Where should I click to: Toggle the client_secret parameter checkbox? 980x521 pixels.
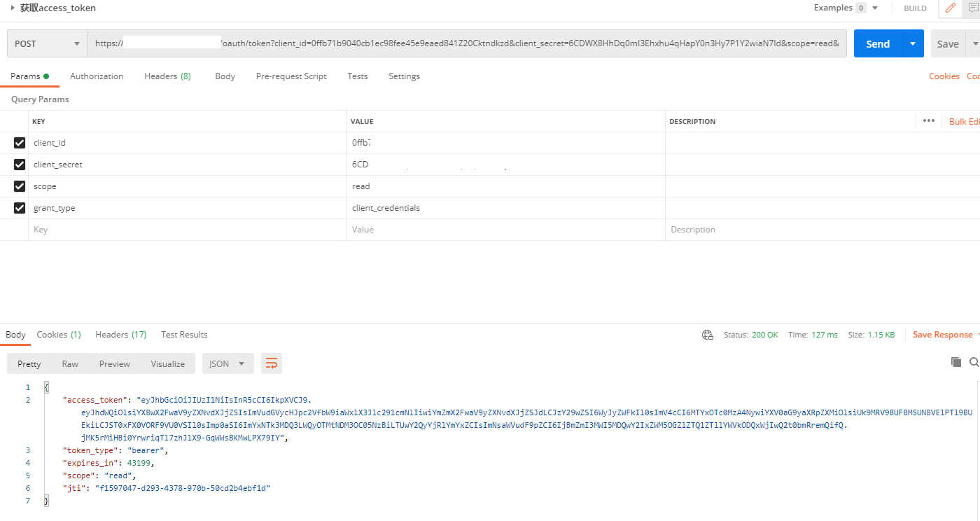tap(20, 165)
